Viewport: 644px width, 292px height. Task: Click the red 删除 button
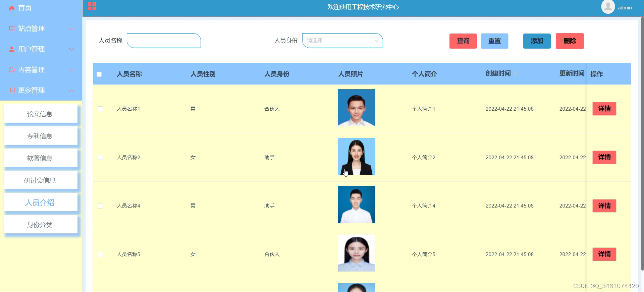[x=570, y=41]
